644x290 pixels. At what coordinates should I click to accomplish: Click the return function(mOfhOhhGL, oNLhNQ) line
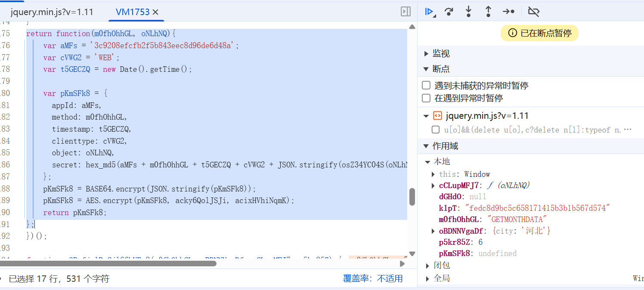pyautogui.click(x=101, y=34)
